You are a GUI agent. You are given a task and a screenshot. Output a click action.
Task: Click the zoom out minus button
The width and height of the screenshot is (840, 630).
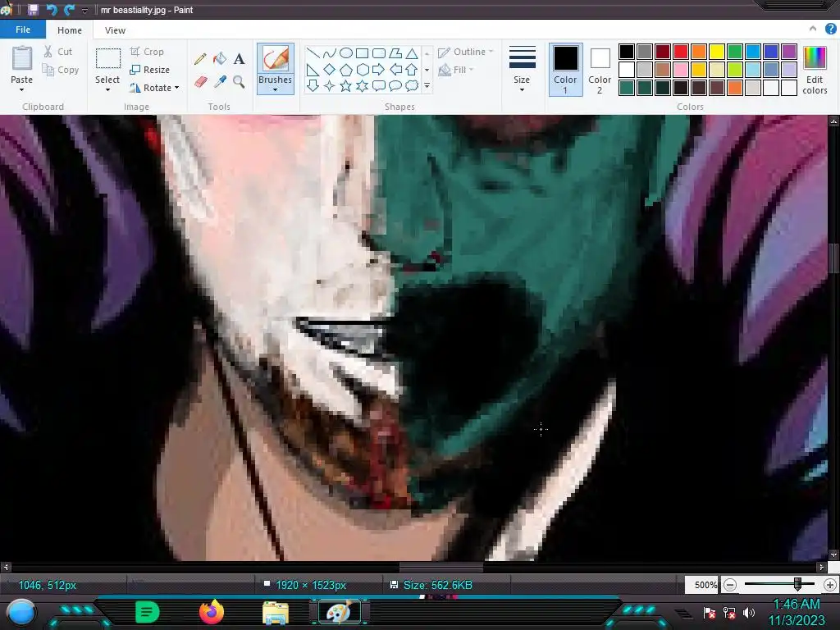tap(729, 585)
